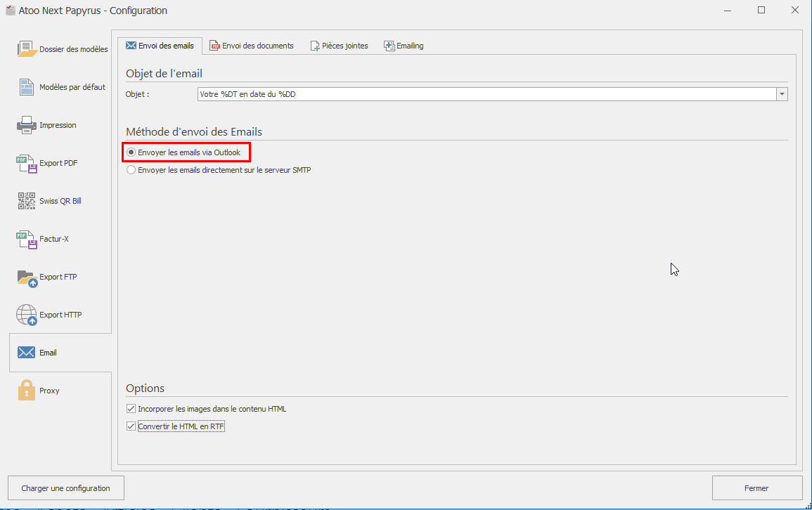The width and height of the screenshot is (812, 510).
Task: Toggle Convertir le HTML en RTF checkbox
Action: 131,426
